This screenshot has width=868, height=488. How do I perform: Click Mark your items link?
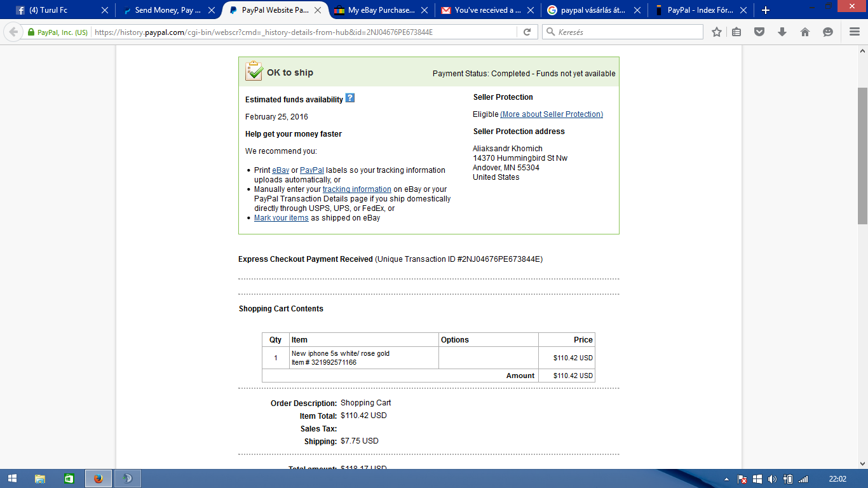click(281, 218)
